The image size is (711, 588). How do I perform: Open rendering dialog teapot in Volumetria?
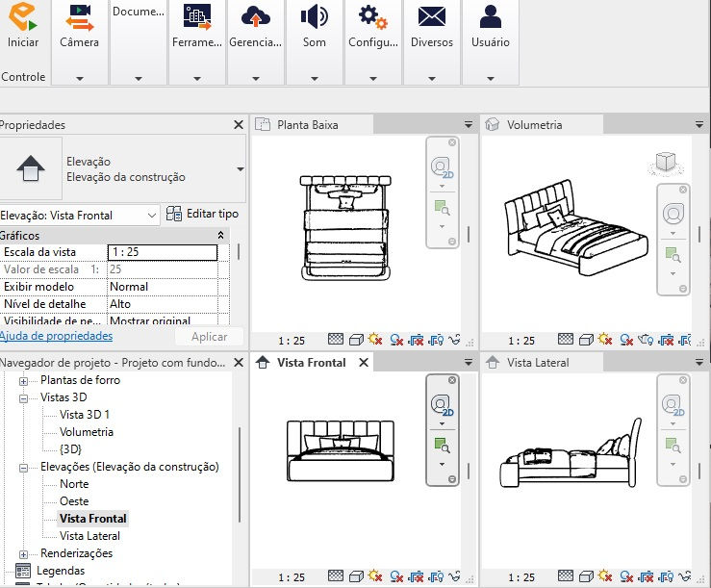(646, 340)
